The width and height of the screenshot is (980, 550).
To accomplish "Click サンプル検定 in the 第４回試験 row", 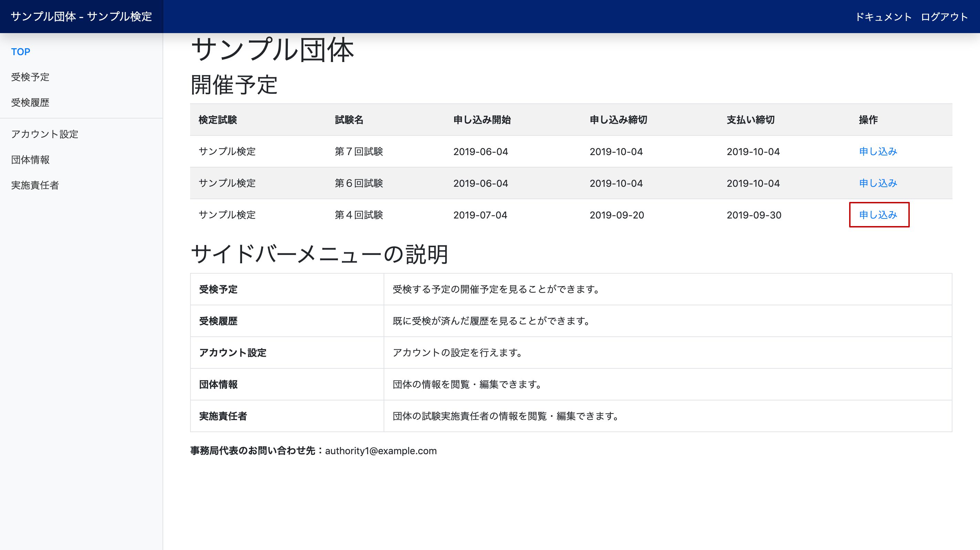I will pos(227,215).
